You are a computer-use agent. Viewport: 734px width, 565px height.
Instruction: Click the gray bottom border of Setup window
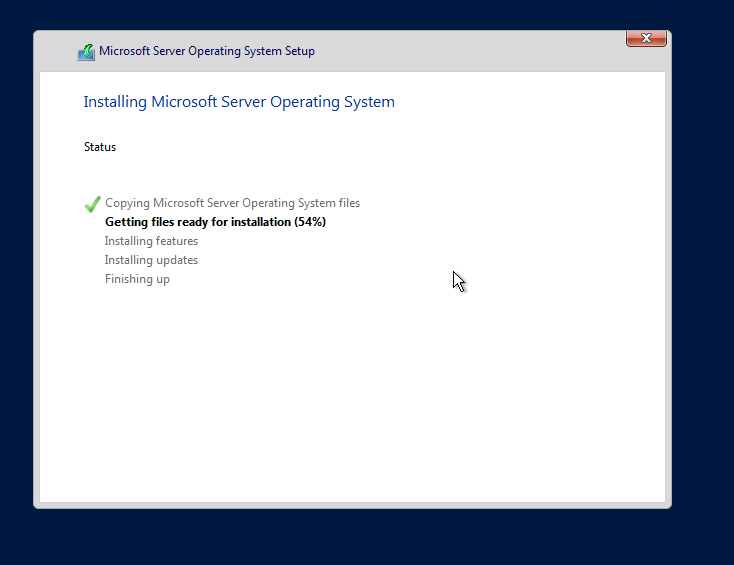point(352,505)
